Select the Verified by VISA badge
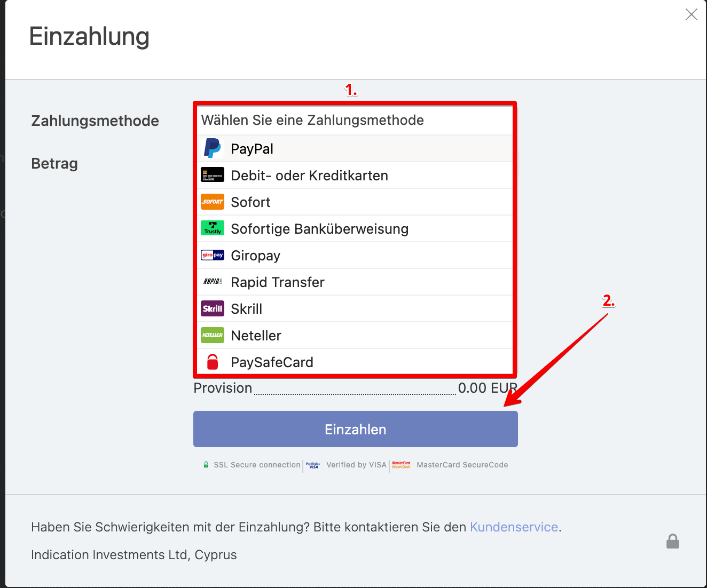This screenshot has width=707, height=588. coord(313,465)
